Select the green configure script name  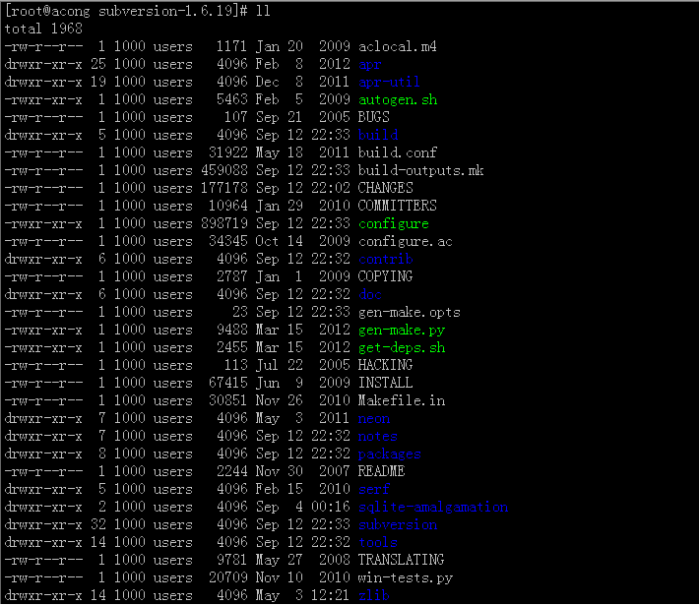click(393, 223)
